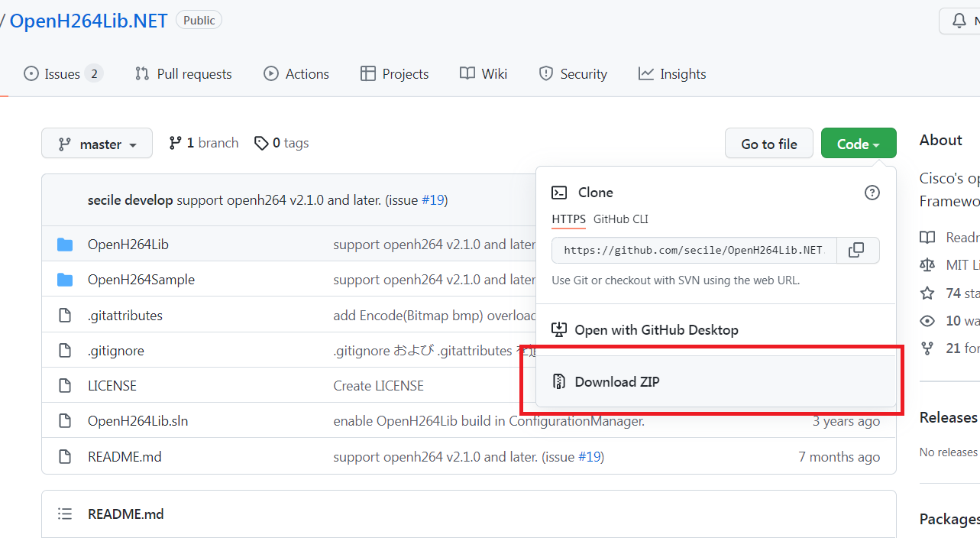Image resolution: width=980 pixels, height=538 pixels.
Task: Open the Pull requests tab
Action: pos(183,74)
